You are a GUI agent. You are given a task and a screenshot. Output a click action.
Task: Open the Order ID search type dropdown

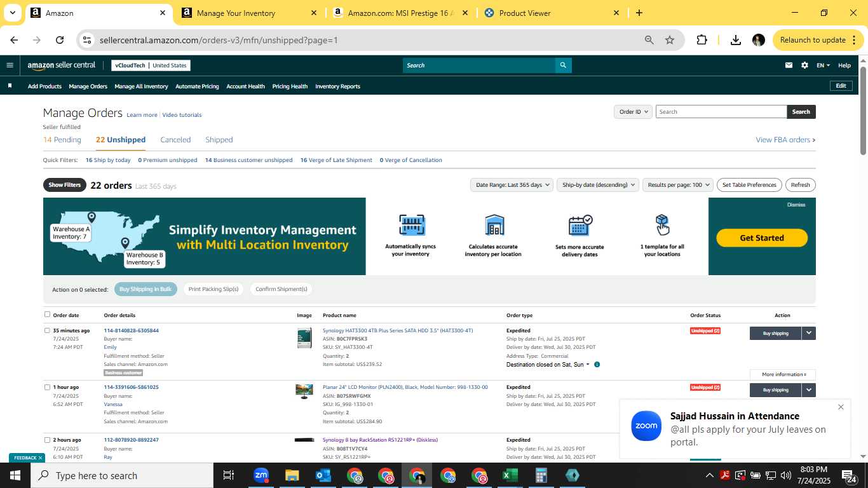pyautogui.click(x=634, y=112)
